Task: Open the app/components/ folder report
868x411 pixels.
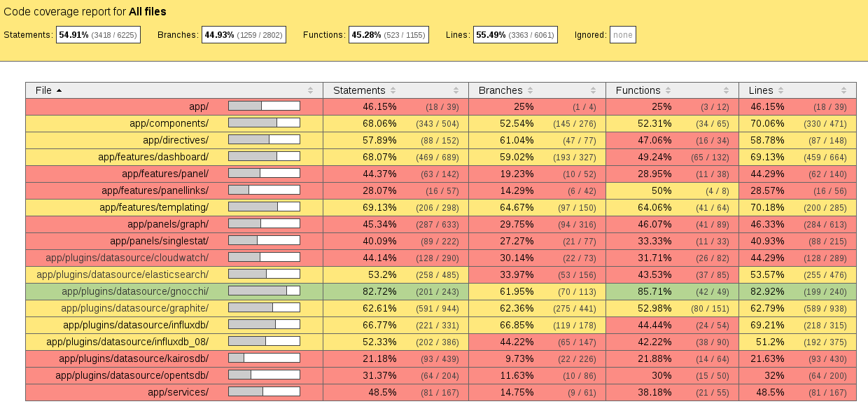Action: 169,123
